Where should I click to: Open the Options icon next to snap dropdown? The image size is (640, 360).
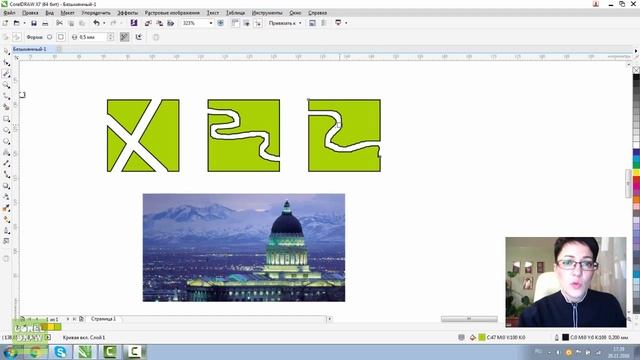312,23
